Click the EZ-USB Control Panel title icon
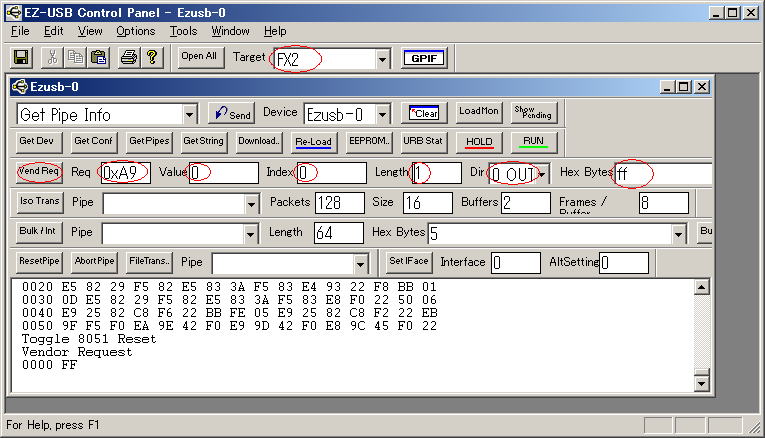Screen dimensions: 765x438 coord(14,13)
